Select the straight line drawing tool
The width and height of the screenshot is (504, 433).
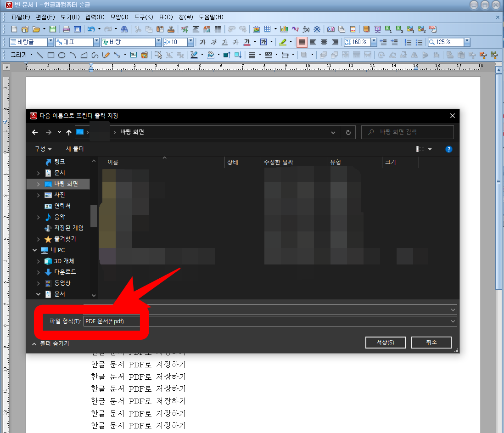point(40,55)
